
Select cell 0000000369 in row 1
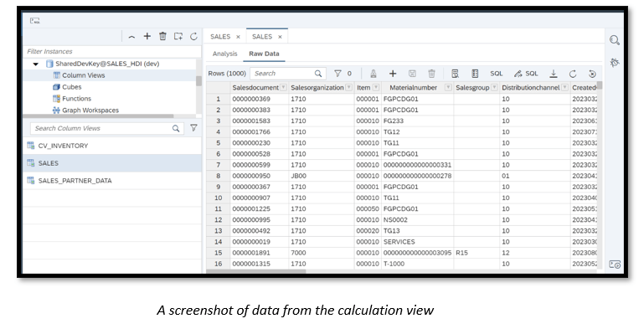click(x=259, y=99)
